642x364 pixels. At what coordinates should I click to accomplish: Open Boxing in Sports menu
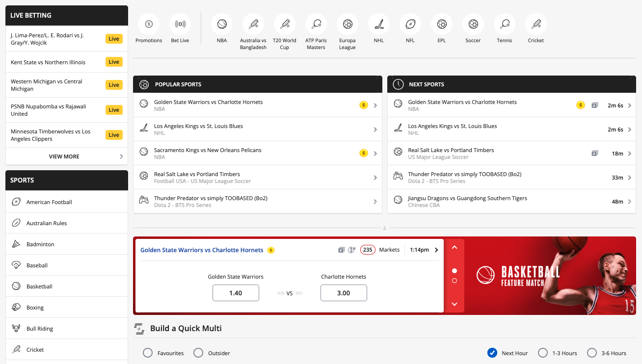[x=67, y=307]
